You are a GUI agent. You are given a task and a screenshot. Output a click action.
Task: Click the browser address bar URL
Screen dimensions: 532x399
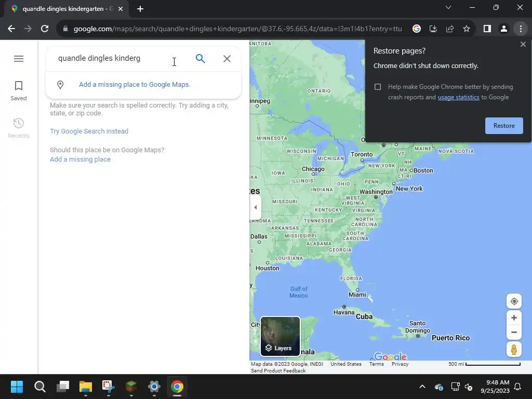[x=237, y=29]
